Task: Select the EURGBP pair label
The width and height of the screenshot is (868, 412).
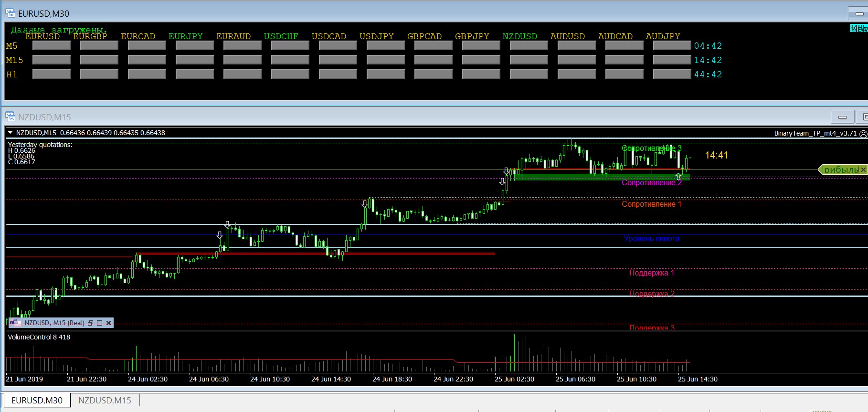Action: click(x=90, y=36)
